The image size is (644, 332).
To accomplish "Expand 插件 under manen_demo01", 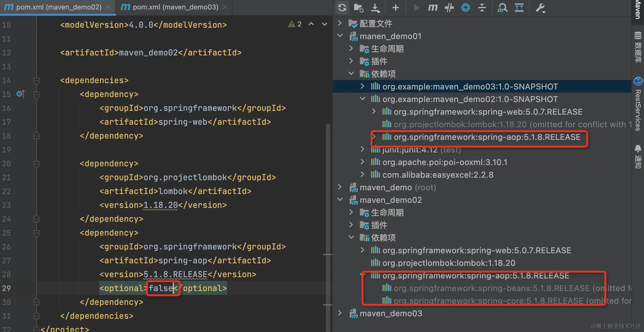I will pyautogui.click(x=351, y=61).
